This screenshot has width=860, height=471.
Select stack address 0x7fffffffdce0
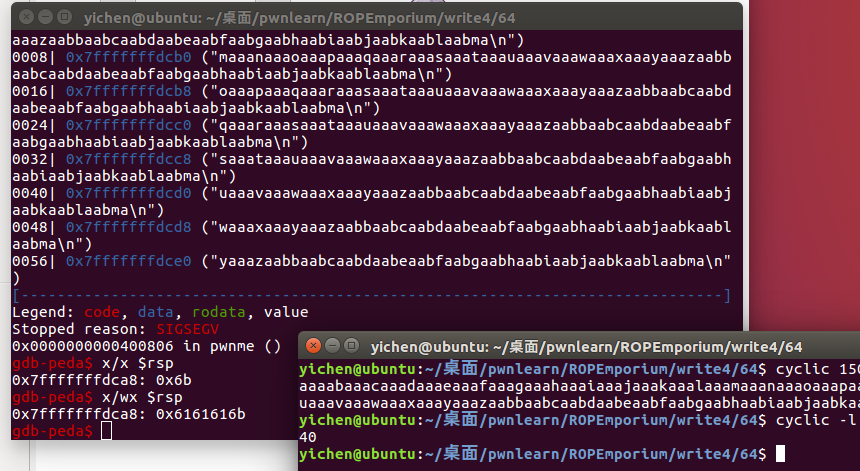(129, 261)
